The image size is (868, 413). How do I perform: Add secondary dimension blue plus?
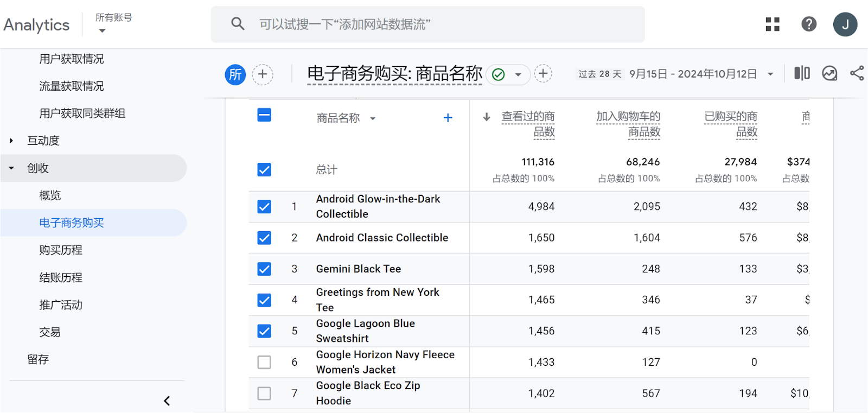[x=448, y=118]
